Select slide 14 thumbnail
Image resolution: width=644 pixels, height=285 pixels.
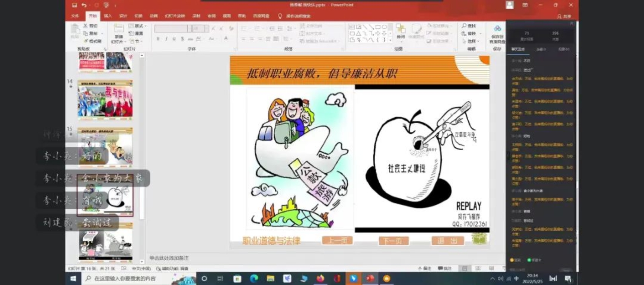pos(105,100)
